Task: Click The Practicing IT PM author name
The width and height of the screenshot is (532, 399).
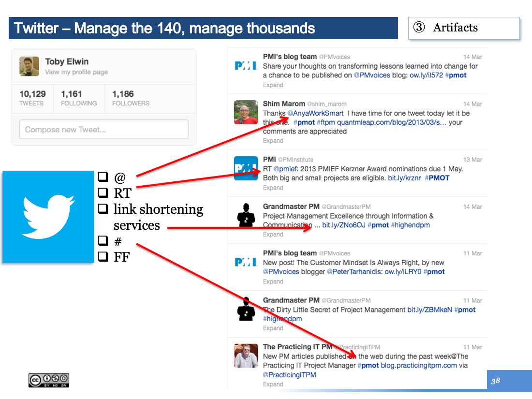Action: (297, 347)
